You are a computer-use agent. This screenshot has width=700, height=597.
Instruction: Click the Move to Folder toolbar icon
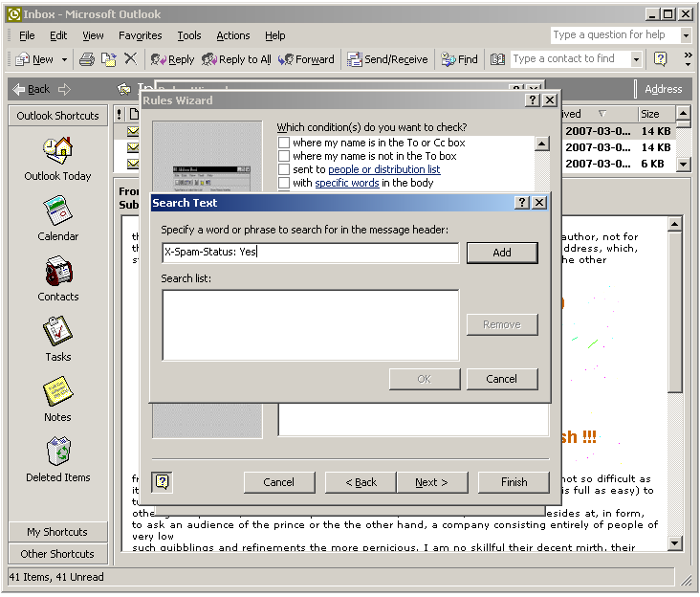(x=108, y=59)
